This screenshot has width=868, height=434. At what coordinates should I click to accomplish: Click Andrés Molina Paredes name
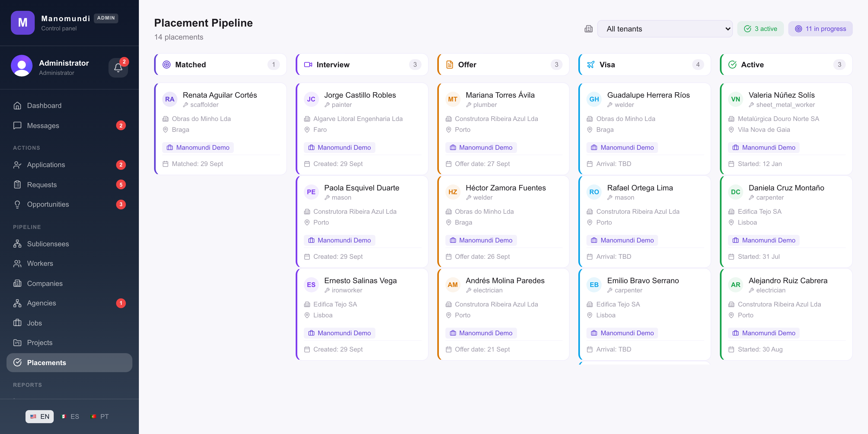pyautogui.click(x=505, y=281)
